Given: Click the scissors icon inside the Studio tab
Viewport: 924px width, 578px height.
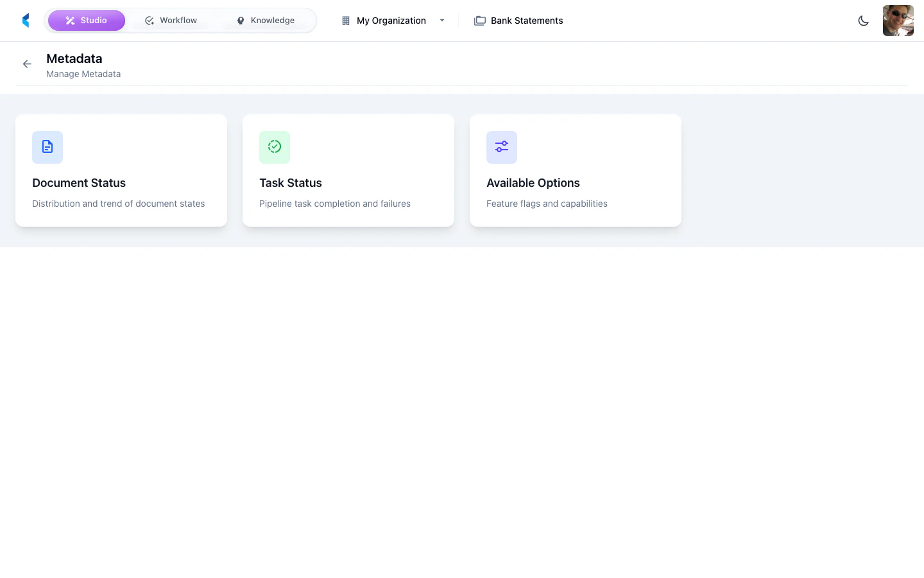Looking at the screenshot, I should pos(71,20).
